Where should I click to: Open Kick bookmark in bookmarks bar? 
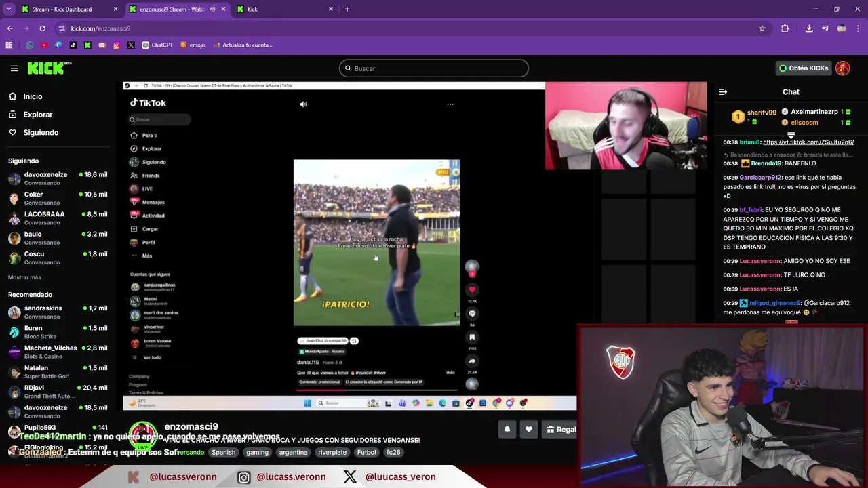point(87,45)
